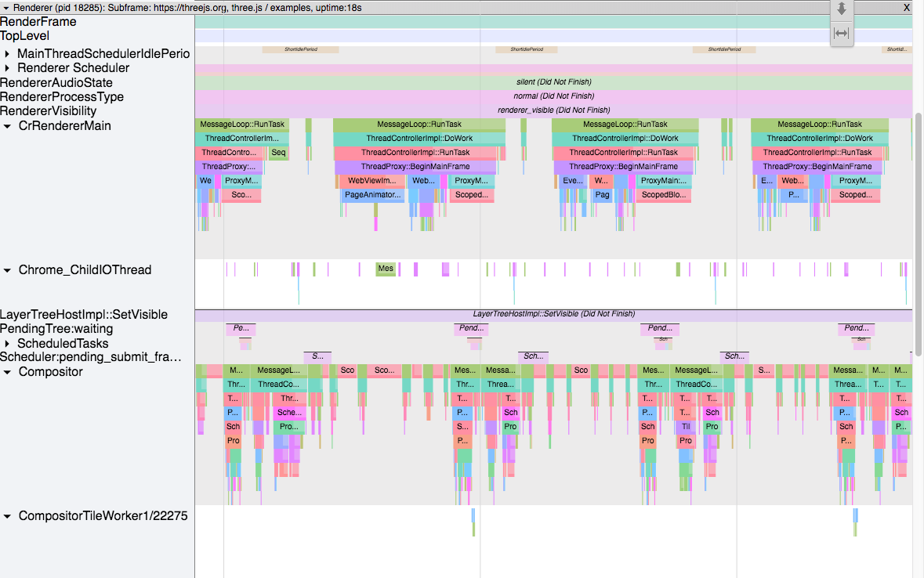Select the 'renderer_visible (Did Not Finish)' bar
Screen dimensions: 924x578
tap(553, 110)
